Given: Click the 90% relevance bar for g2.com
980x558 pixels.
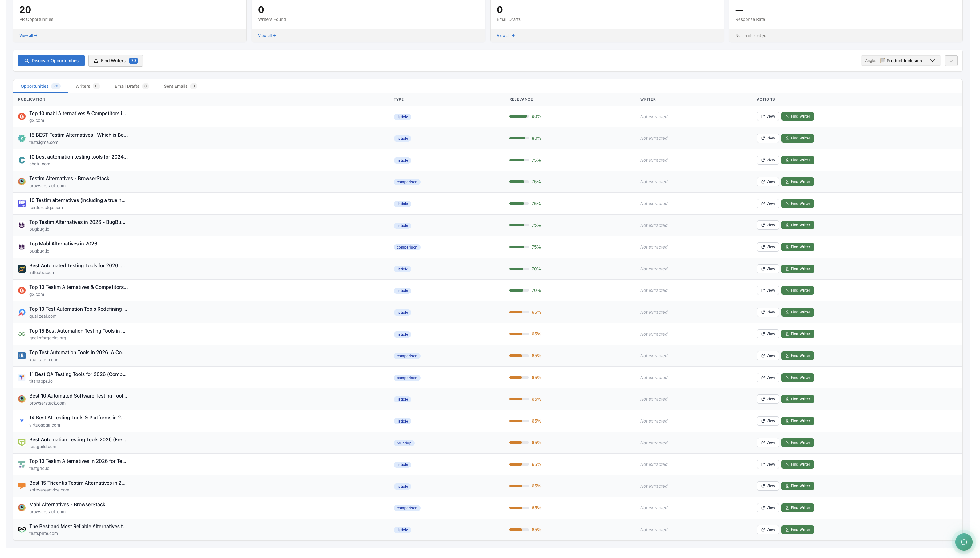Looking at the screenshot, I should (x=519, y=116).
